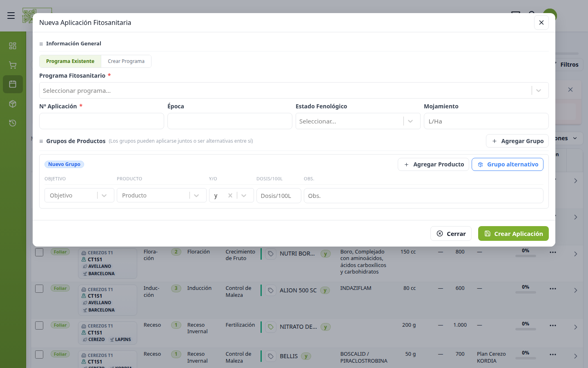Click the tag icon beside NUTRI BOR

[271, 254]
